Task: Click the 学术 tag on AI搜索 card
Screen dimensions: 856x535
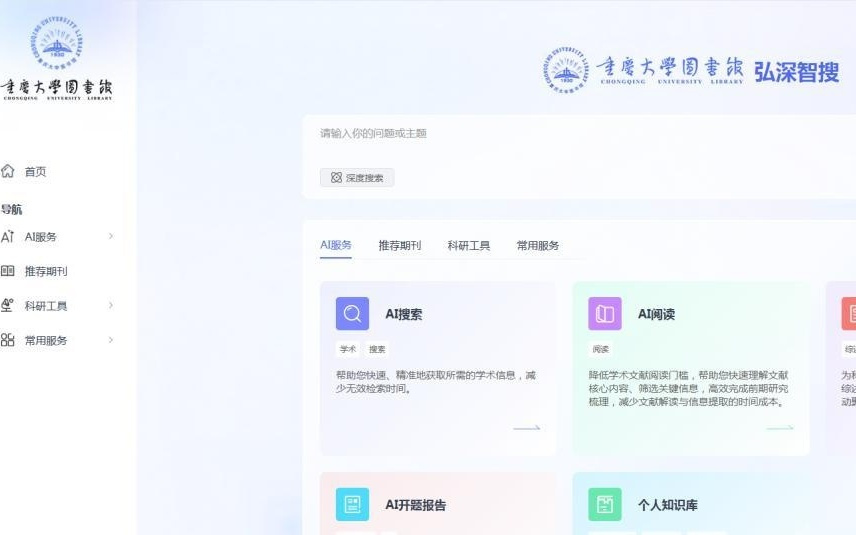Action: tap(348, 349)
